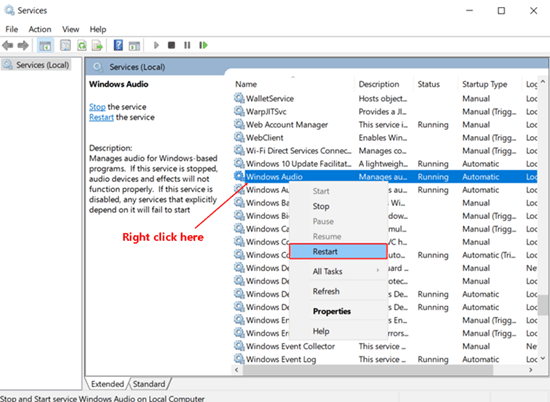Click gear icon beside Windows Event Log

tap(239, 359)
